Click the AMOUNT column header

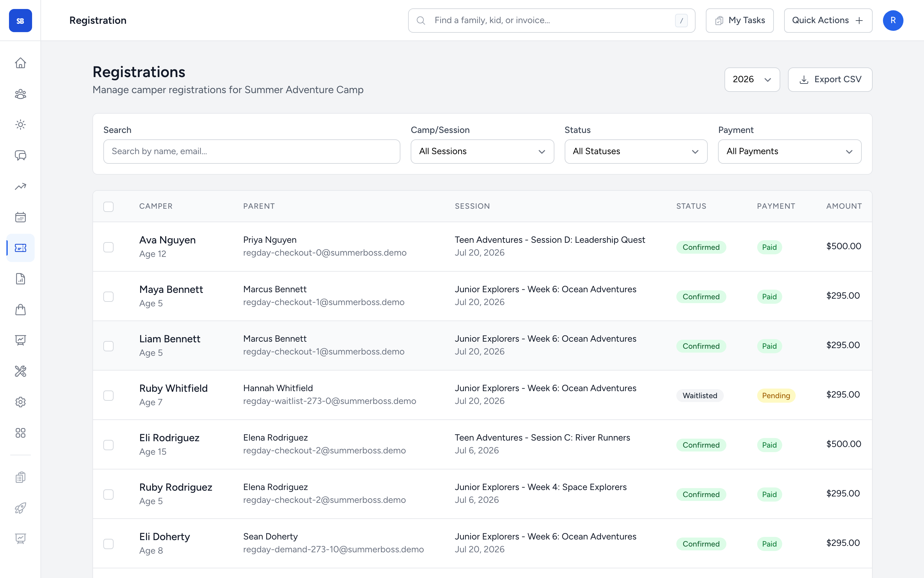click(844, 206)
